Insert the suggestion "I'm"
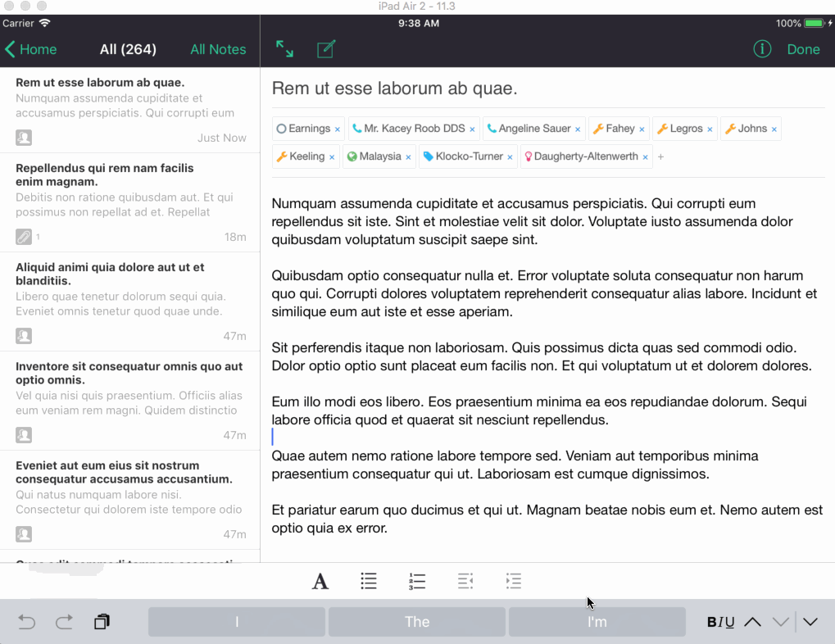Viewport: 835px width, 644px height. click(x=597, y=622)
